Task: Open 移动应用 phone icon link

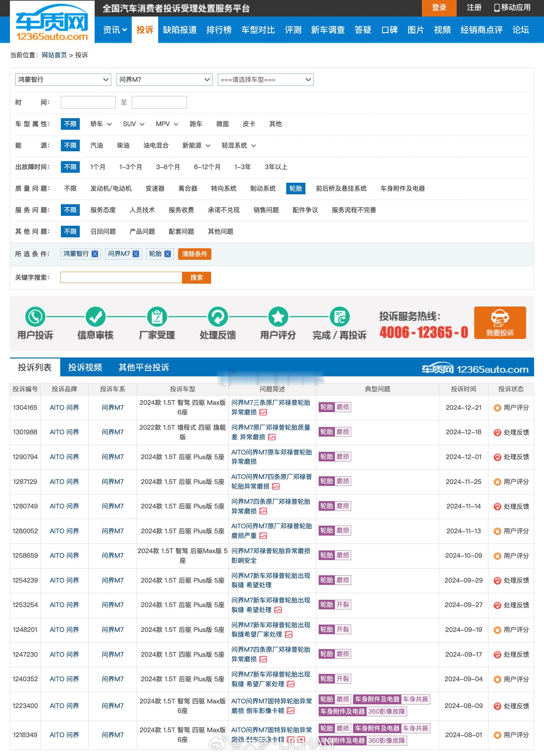Action: tap(512, 7)
